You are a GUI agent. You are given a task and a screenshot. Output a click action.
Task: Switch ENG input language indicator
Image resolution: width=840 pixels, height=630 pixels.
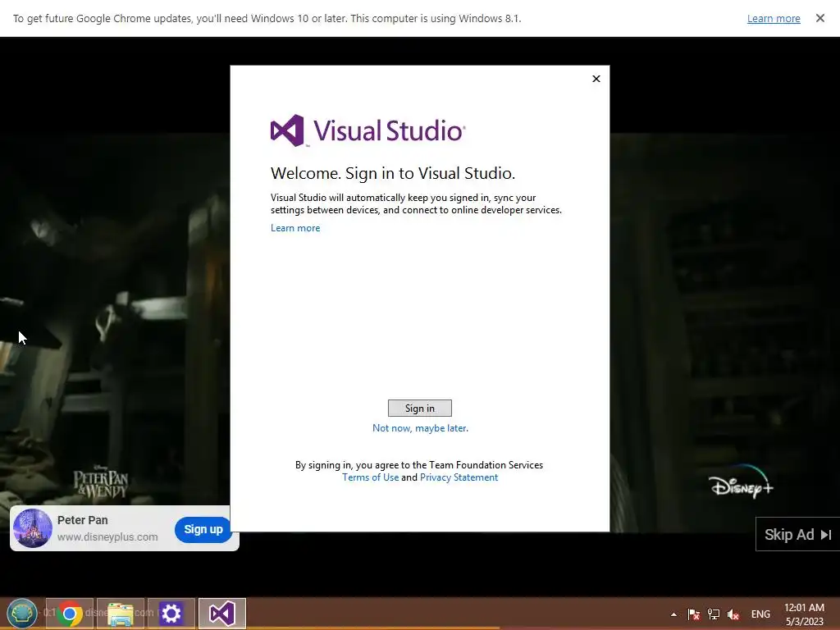point(760,614)
